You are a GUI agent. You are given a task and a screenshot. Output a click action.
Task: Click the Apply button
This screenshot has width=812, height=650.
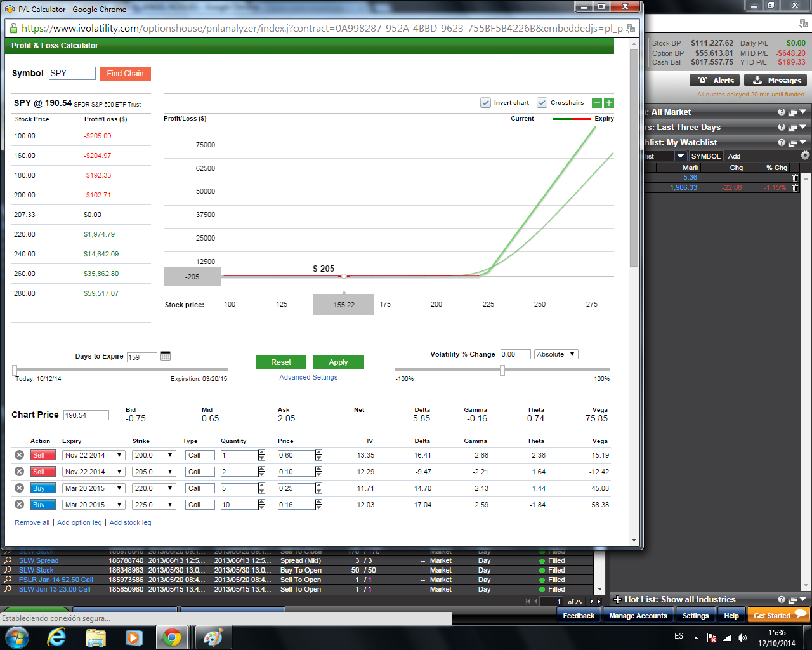[339, 362]
